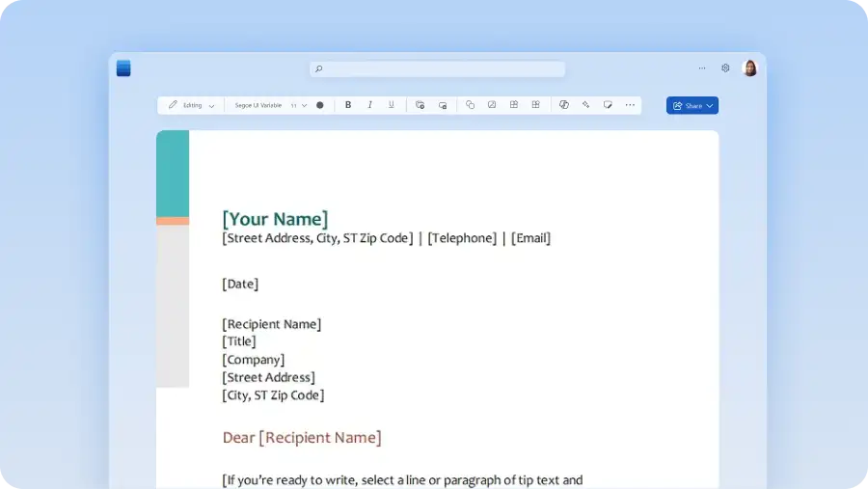Click the comment note icon

tap(608, 105)
